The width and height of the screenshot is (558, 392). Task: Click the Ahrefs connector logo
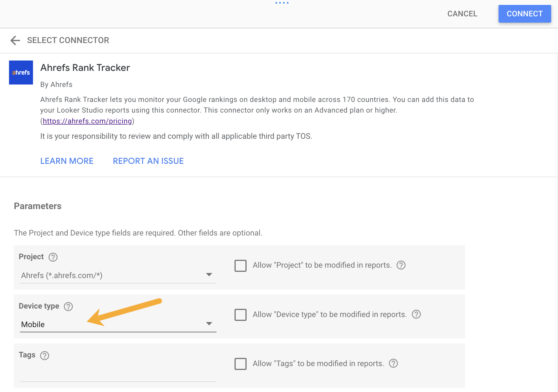point(21,72)
